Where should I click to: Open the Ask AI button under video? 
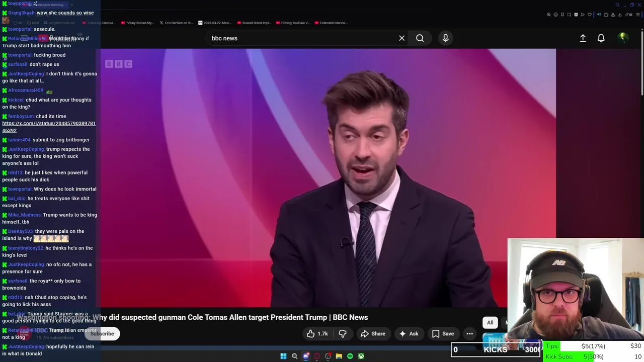[x=409, y=333]
